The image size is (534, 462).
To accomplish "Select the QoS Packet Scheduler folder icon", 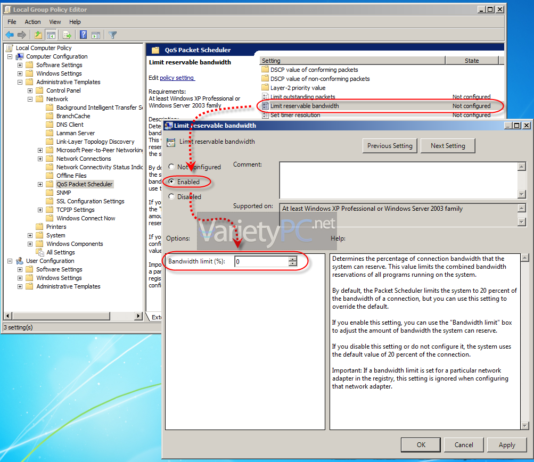I will pos(50,184).
